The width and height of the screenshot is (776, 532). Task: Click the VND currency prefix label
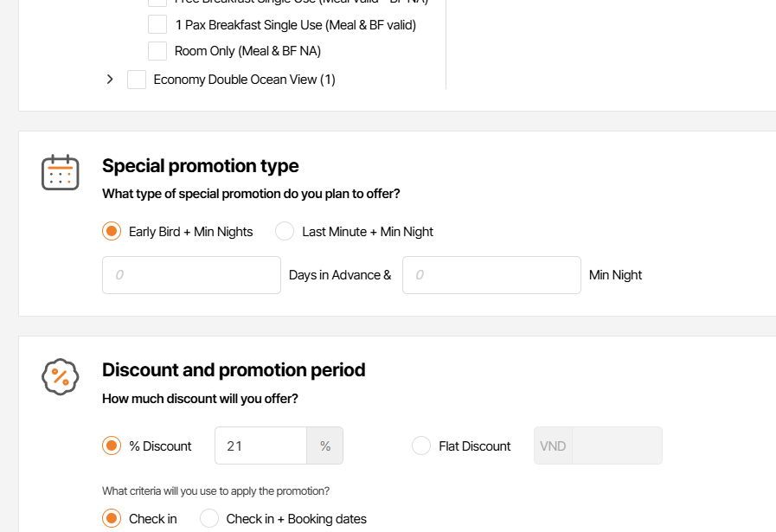point(553,446)
